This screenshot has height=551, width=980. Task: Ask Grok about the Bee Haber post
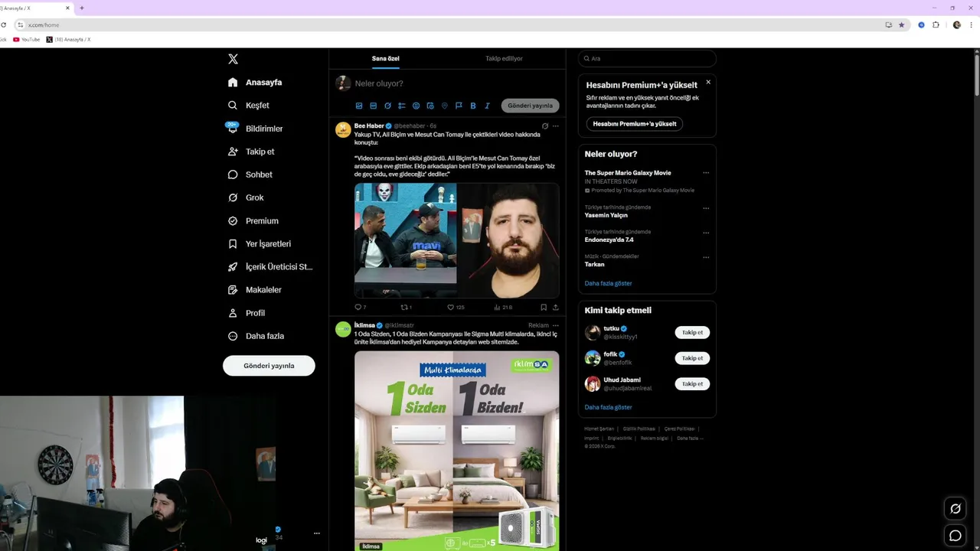[545, 126]
